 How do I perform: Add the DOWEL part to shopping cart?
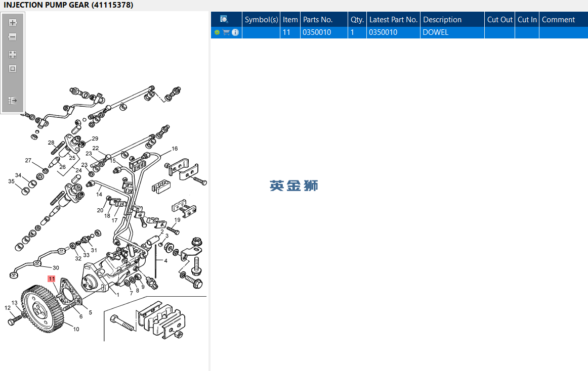click(x=226, y=33)
